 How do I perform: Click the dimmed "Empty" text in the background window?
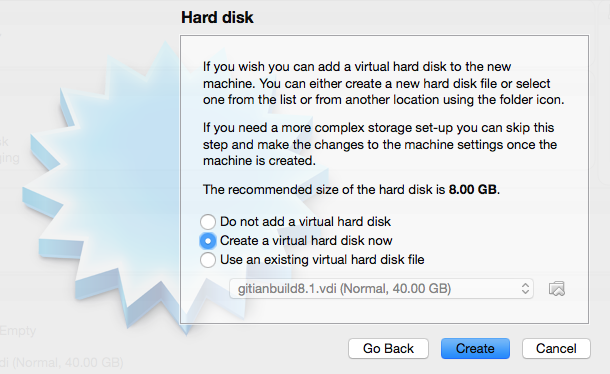[18, 331]
